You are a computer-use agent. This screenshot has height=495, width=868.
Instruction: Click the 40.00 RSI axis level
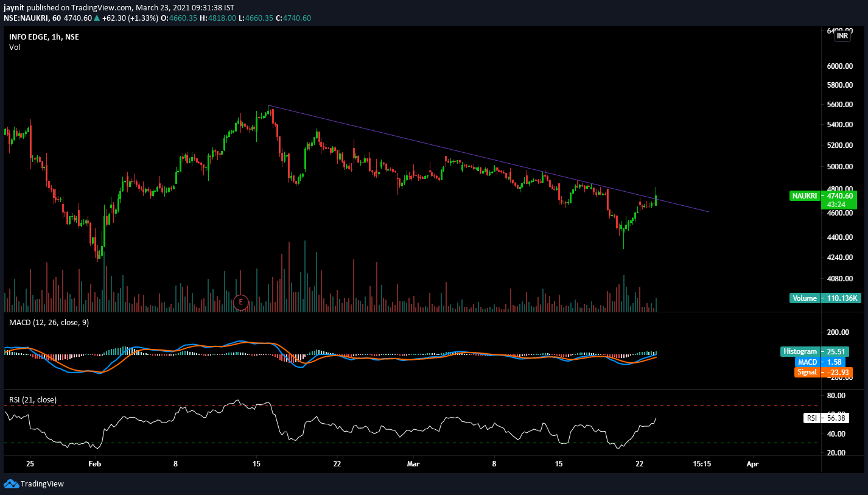click(838, 434)
